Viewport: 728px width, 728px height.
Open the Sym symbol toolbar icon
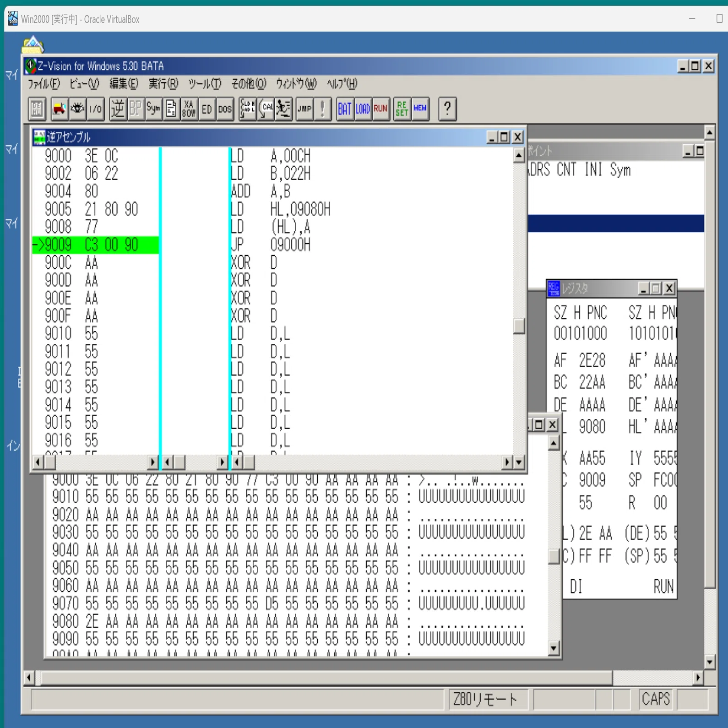pyautogui.click(x=153, y=109)
